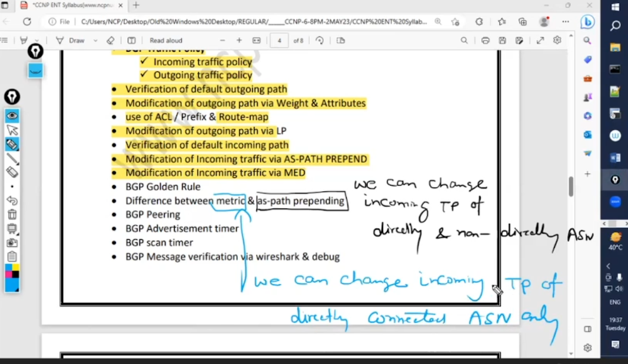Enter full screen mode for PDF
This screenshot has height=364, width=628.
pyautogui.click(x=540, y=41)
